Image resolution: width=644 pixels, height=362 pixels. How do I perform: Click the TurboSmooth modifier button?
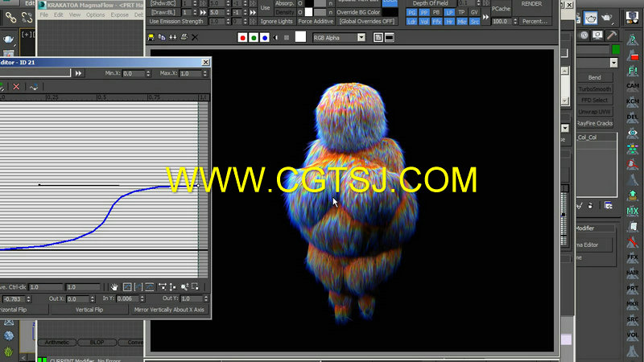click(595, 89)
